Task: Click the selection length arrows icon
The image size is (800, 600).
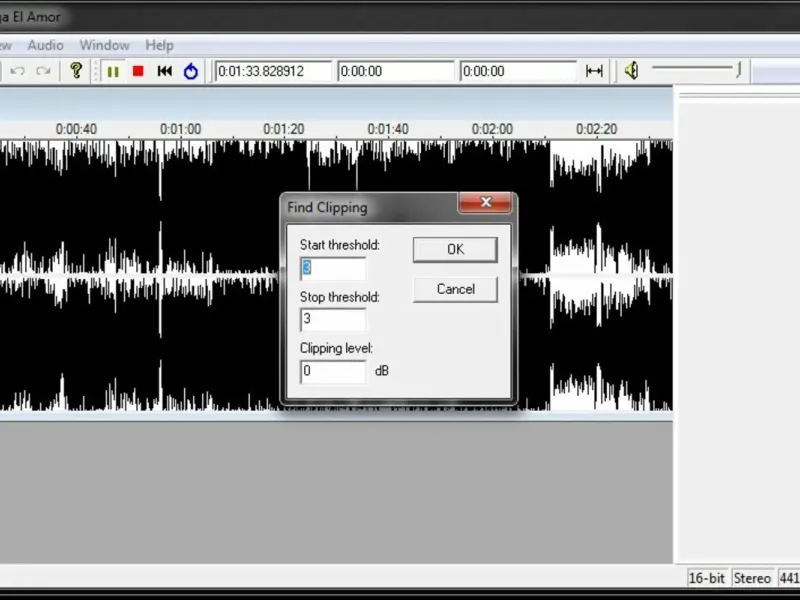Action: coord(594,71)
